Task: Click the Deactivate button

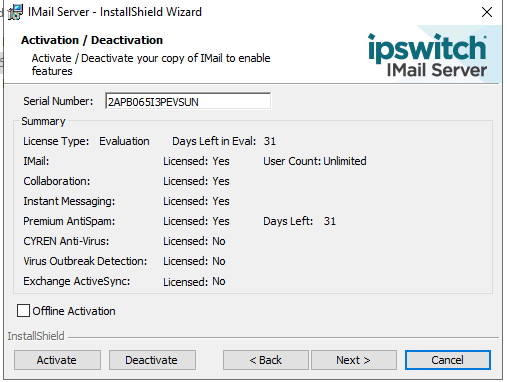Action: coord(152,360)
